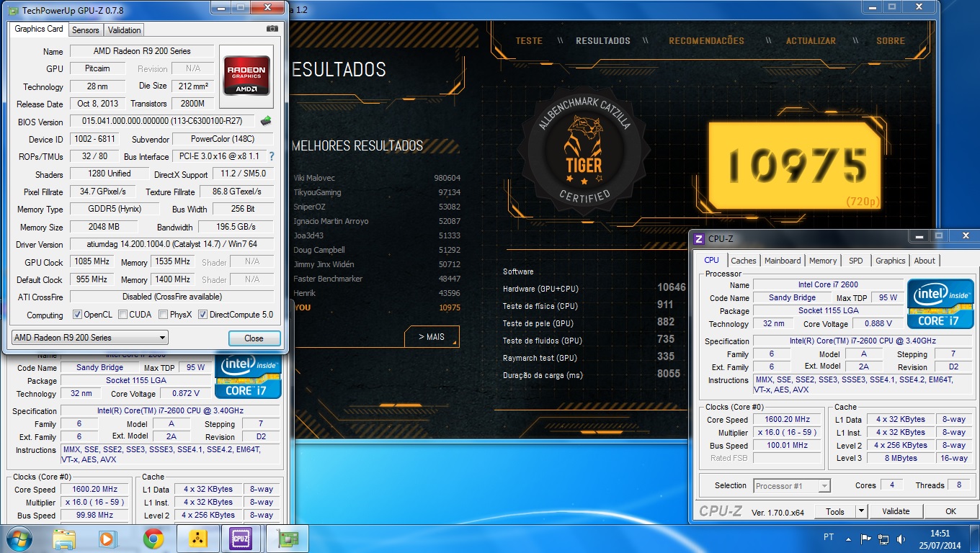Select the YOU 10975 leaderboard row
Viewport: 980px width, 553px height.
pos(377,307)
